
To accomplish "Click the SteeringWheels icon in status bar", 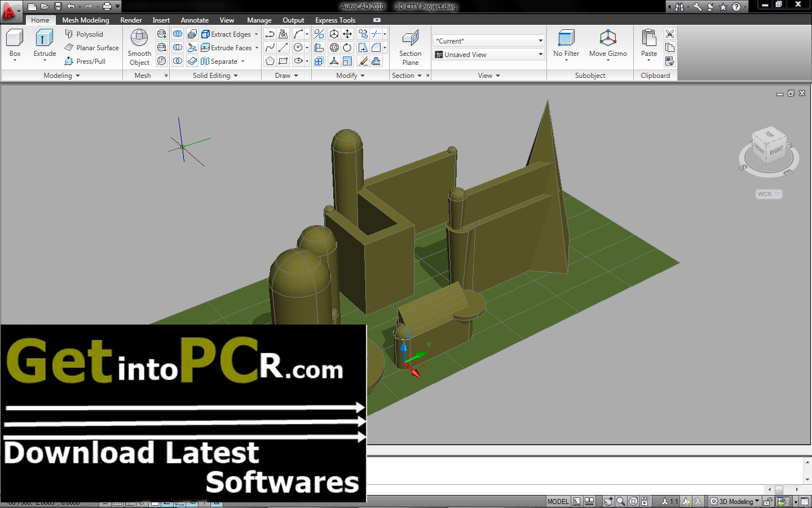I will (x=633, y=501).
